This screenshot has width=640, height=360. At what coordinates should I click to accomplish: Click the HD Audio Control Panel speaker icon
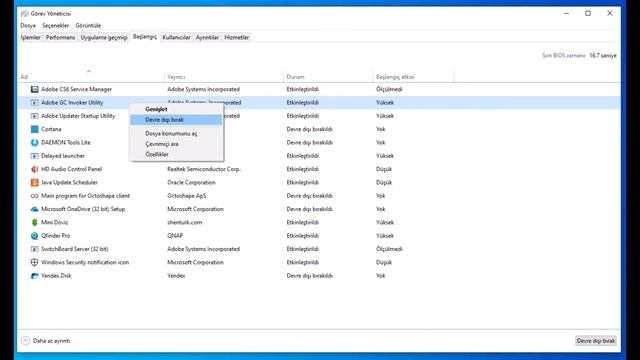pos(34,169)
